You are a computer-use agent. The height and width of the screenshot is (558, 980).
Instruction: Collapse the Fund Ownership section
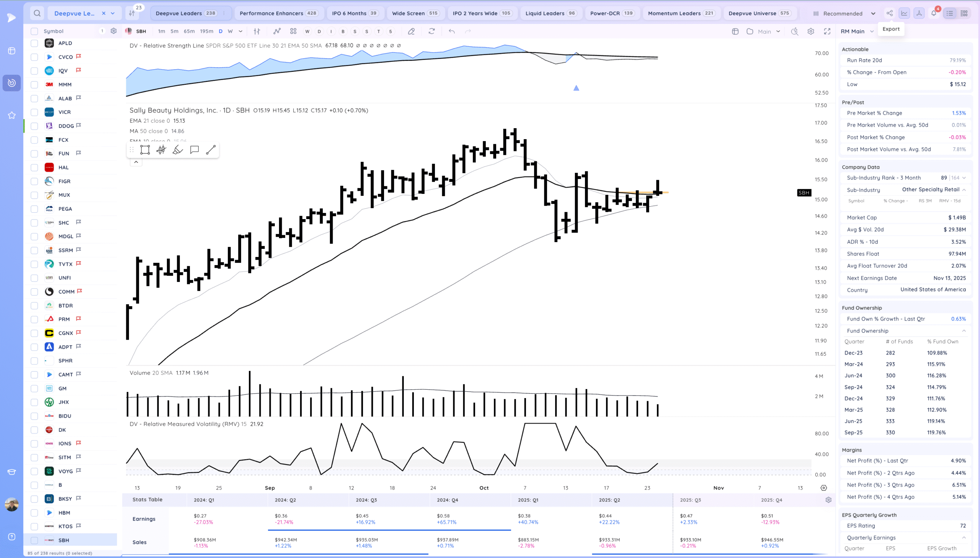coord(964,331)
